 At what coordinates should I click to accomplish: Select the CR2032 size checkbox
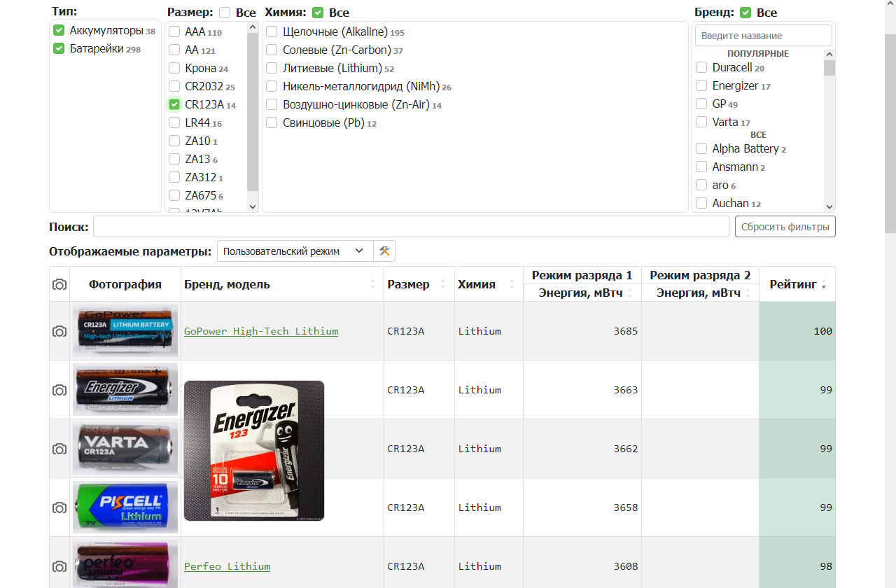[174, 87]
